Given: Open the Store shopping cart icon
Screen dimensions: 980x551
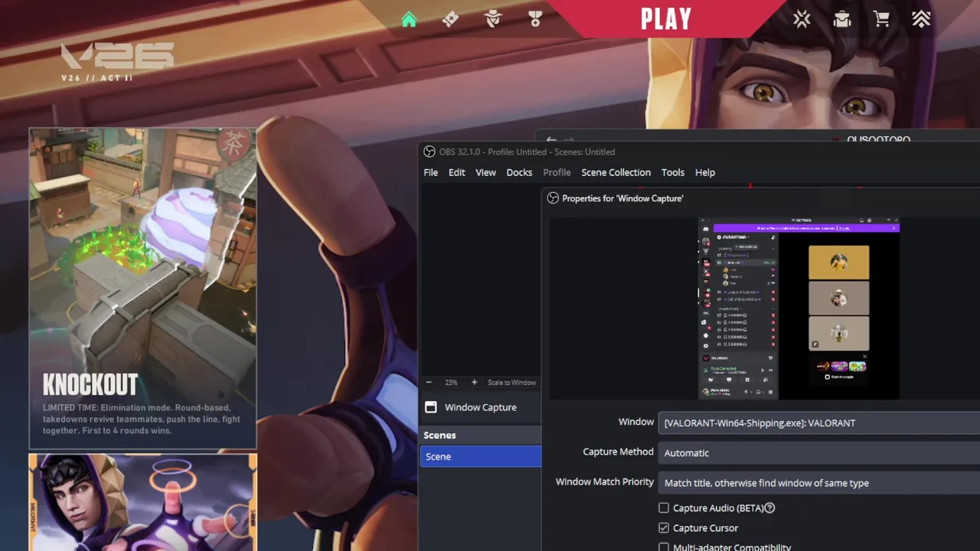Looking at the screenshot, I should (882, 19).
